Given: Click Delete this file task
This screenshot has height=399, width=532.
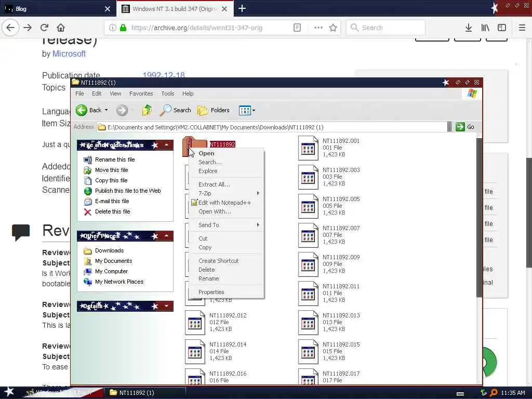Looking at the screenshot, I should click(112, 212).
